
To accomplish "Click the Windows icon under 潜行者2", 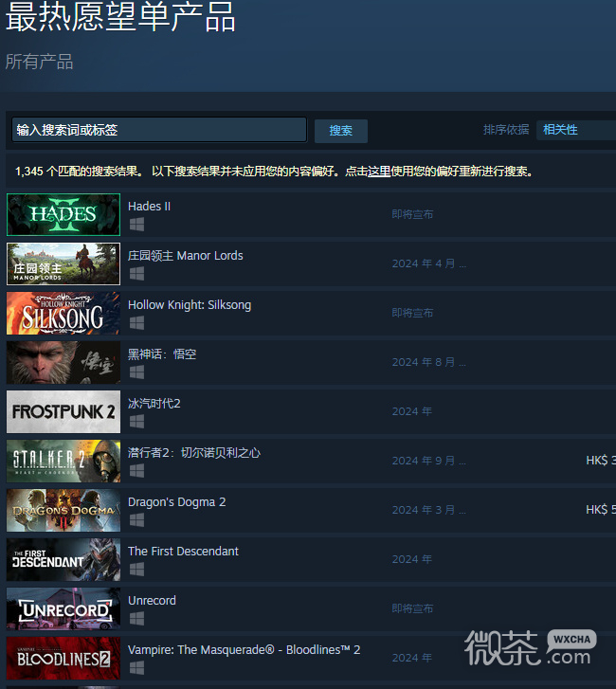I will click(136, 471).
